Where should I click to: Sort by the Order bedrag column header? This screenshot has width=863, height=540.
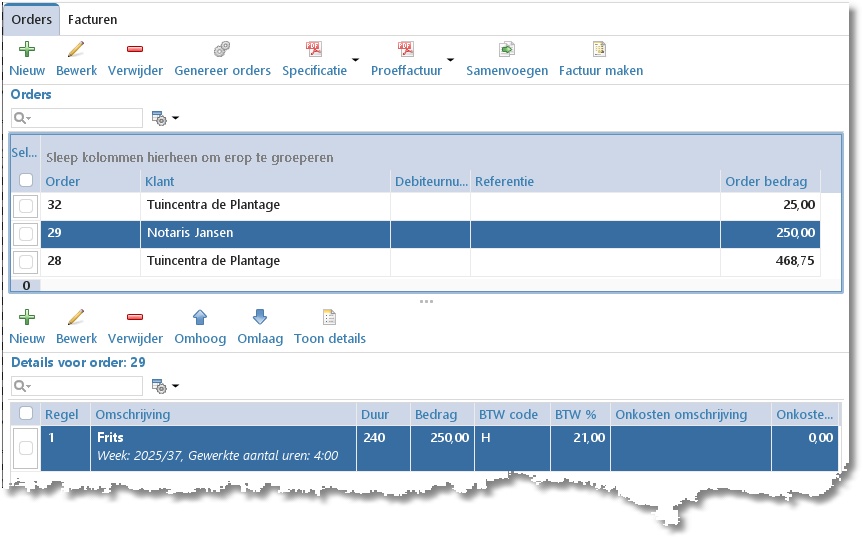click(x=770, y=181)
